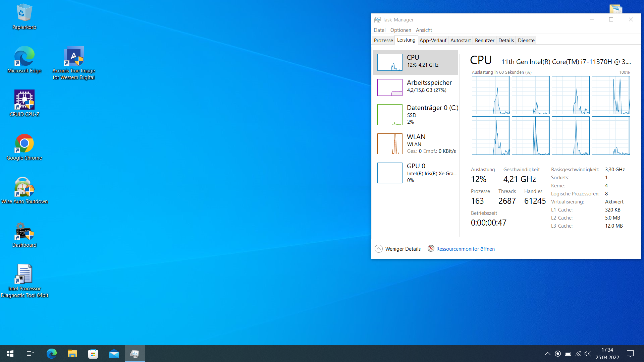Collapse with Weniger Details chevron
Image resolution: width=644 pixels, height=362 pixels.
click(378, 249)
